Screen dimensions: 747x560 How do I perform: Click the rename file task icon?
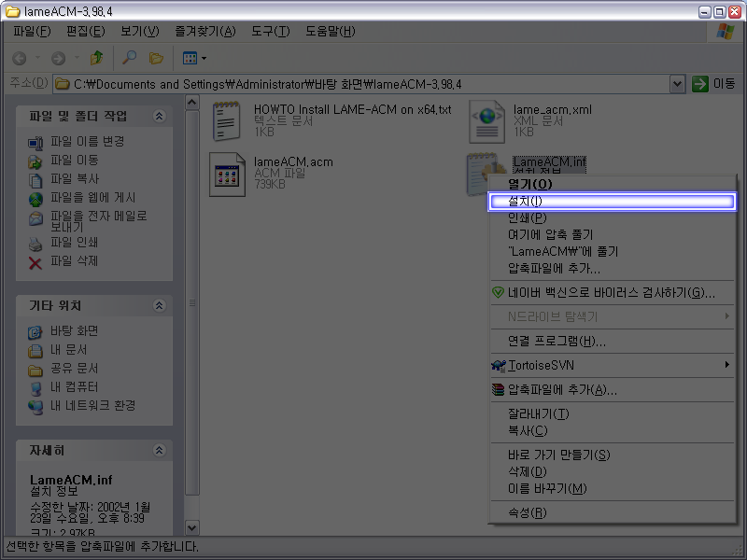(x=35, y=143)
